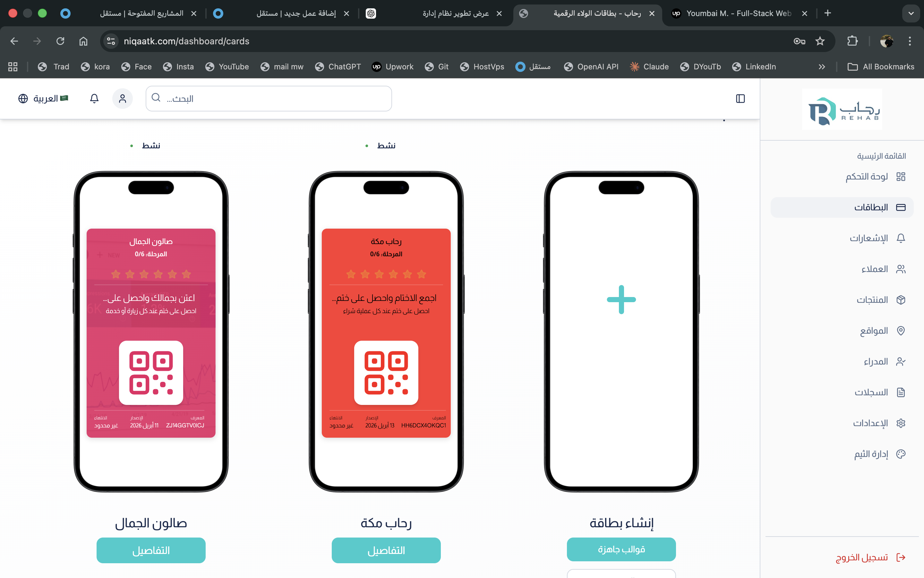Bookmark this page with star icon

point(820,41)
